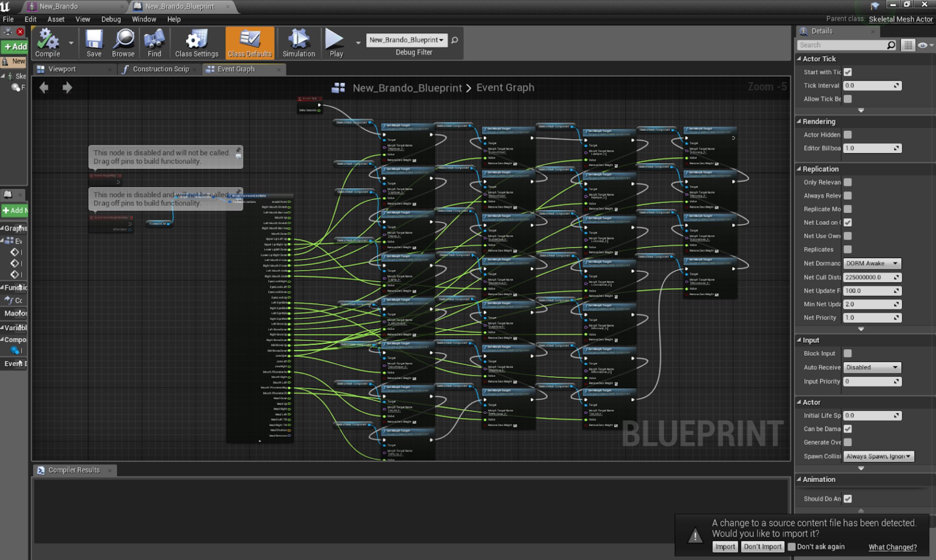Open the What Changed? link
The height and width of the screenshot is (560, 936).
893,547
